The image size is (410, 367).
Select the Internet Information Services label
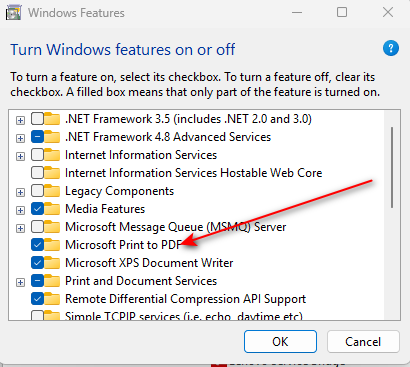pos(141,155)
